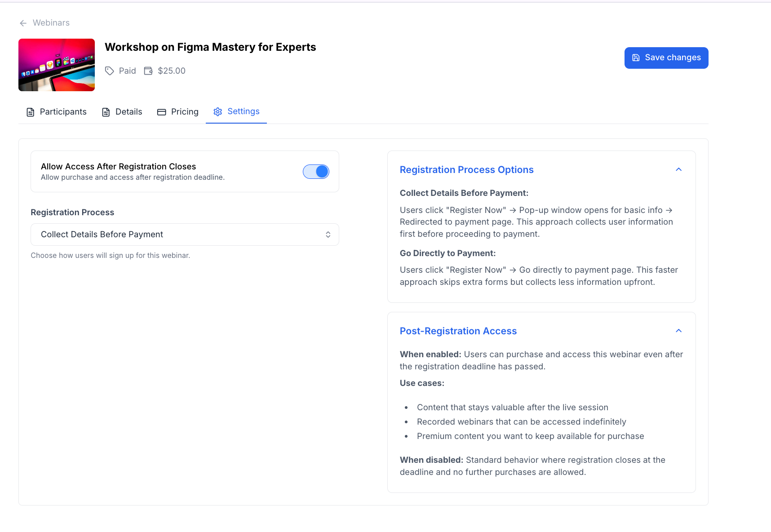
Task: Click the Details document icon
Action: (x=106, y=112)
